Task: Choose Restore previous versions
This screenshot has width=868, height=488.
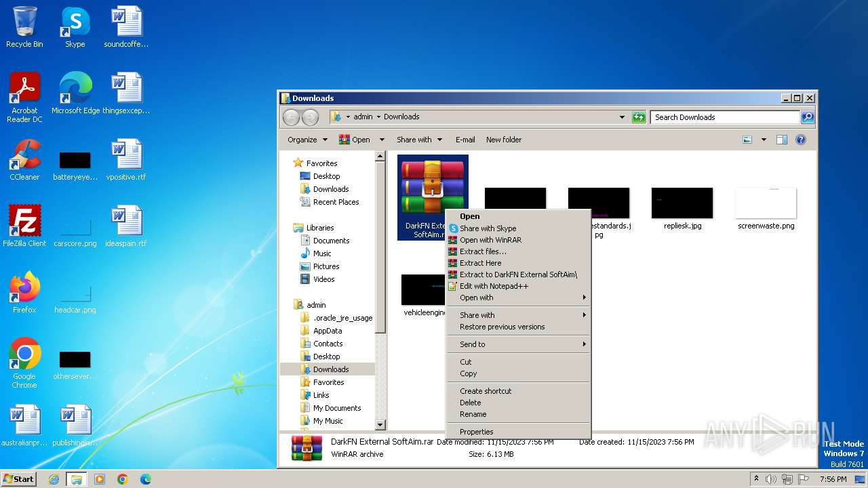Action: coord(518,327)
